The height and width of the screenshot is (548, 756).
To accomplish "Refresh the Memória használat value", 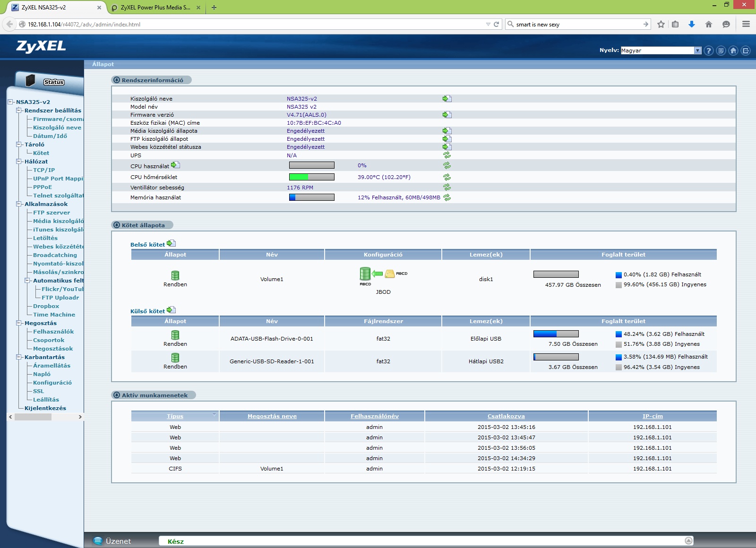I will point(447,197).
